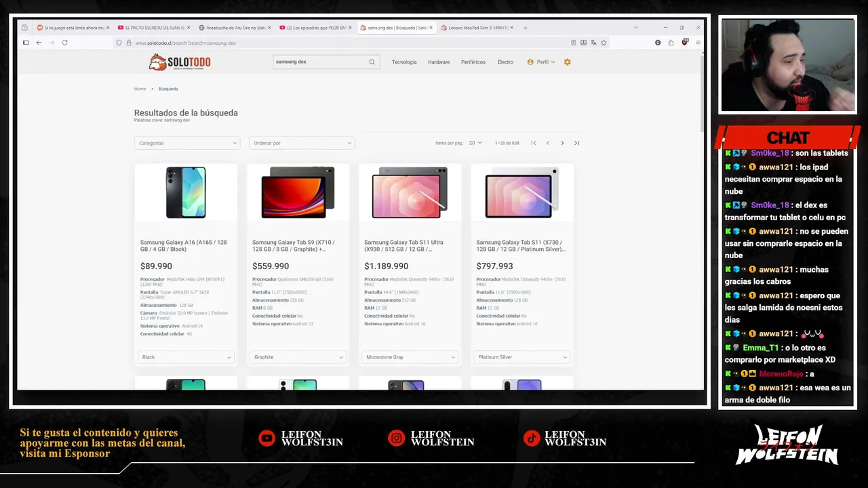Bookmark the page with the star icon
Viewport: 868px width, 488px height.
point(604,43)
